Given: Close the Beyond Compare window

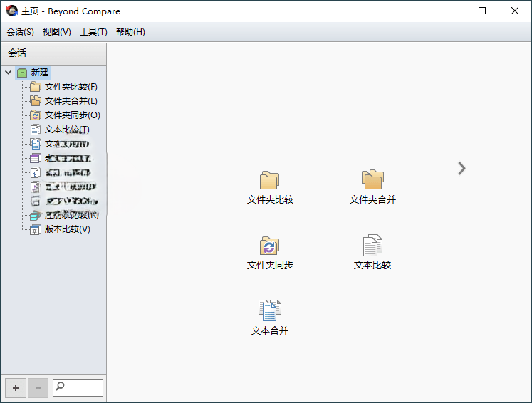Looking at the screenshot, I should [x=514, y=11].
